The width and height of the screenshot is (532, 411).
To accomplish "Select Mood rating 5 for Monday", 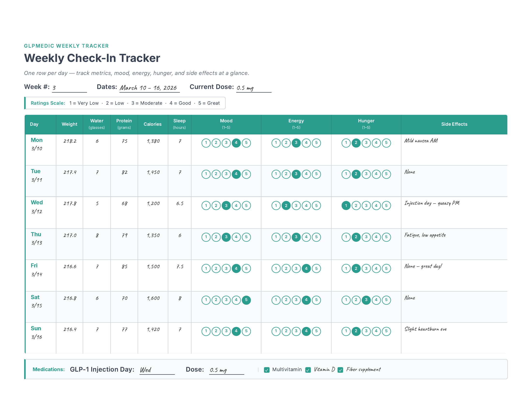I will (246, 143).
